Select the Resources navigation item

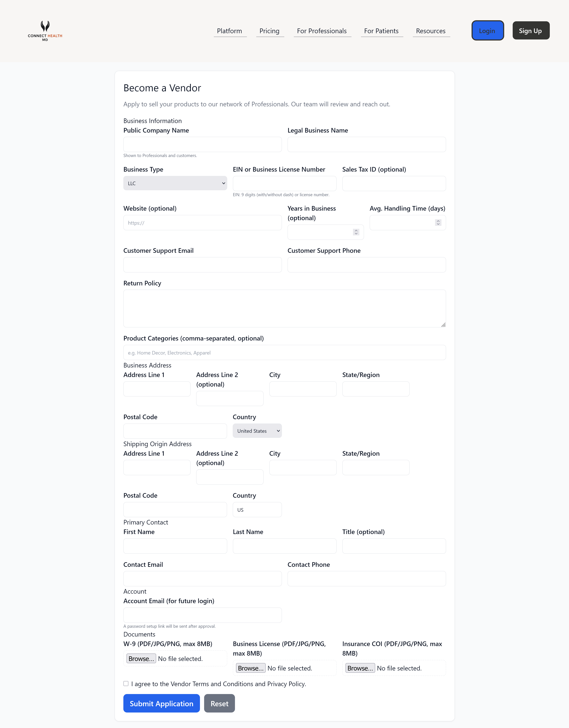[431, 31]
